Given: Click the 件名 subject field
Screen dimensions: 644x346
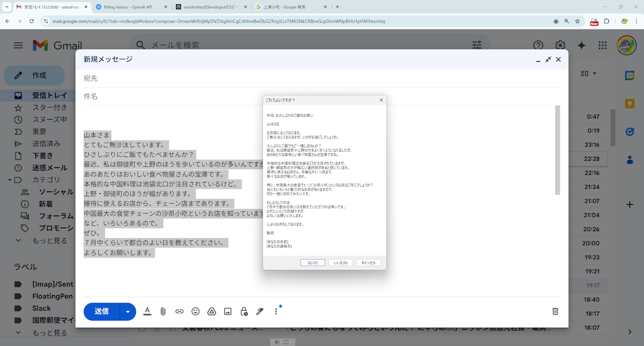Looking at the screenshot, I should [322, 97].
